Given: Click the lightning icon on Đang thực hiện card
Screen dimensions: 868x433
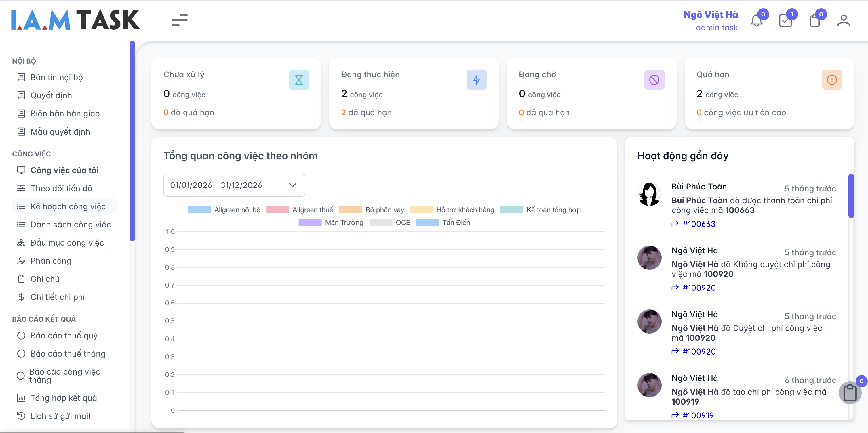Looking at the screenshot, I should (476, 80).
